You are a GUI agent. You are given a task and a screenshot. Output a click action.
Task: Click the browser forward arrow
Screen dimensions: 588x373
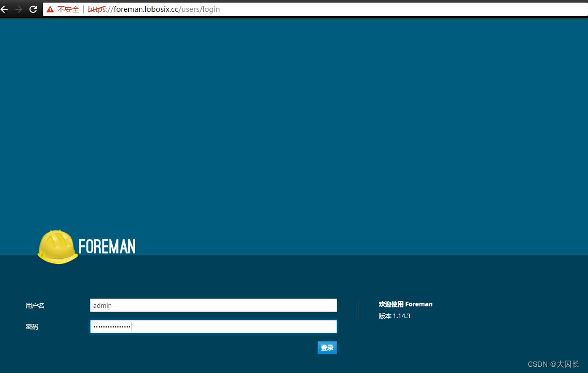(19, 9)
